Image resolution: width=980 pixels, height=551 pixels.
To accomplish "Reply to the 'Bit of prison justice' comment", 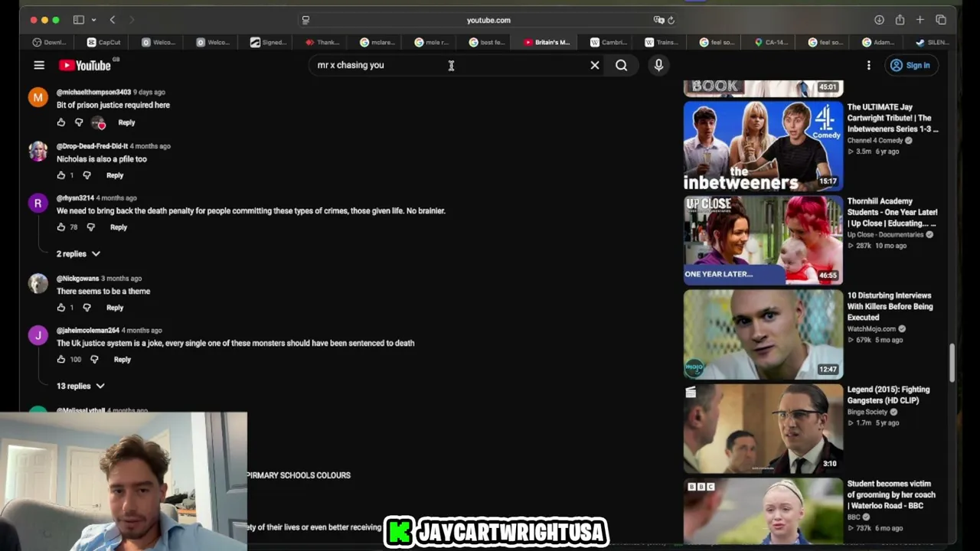I will (126, 122).
